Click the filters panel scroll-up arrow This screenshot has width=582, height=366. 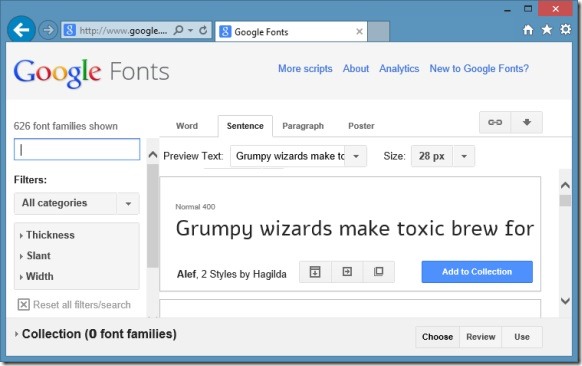click(153, 155)
